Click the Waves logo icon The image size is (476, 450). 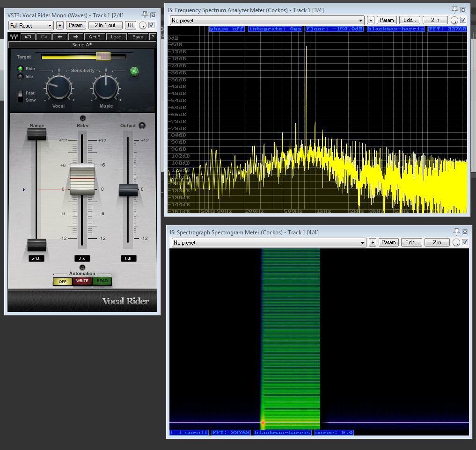(14, 36)
